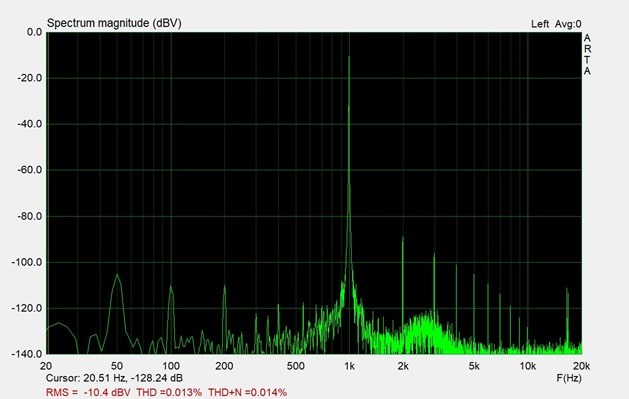Click the '-20.0' y-axis label
629x399 pixels.
click(x=30, y=78)
